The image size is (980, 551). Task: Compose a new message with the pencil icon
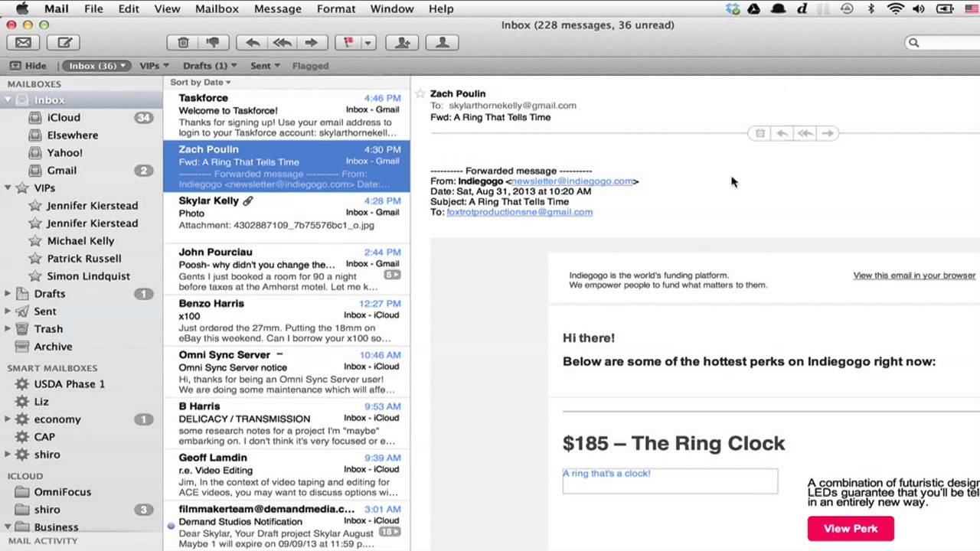click(x=65, y=43)
